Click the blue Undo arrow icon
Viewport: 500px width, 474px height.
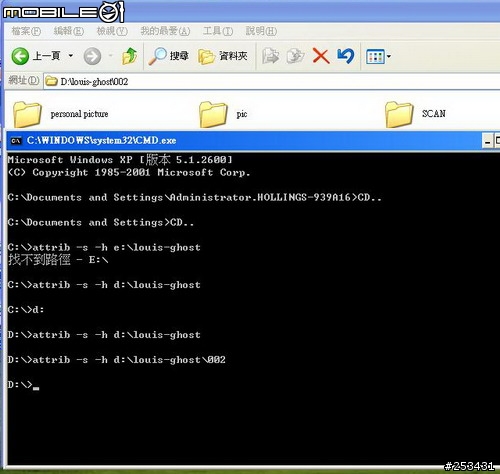pyautogui.click(x=345, y=56)
